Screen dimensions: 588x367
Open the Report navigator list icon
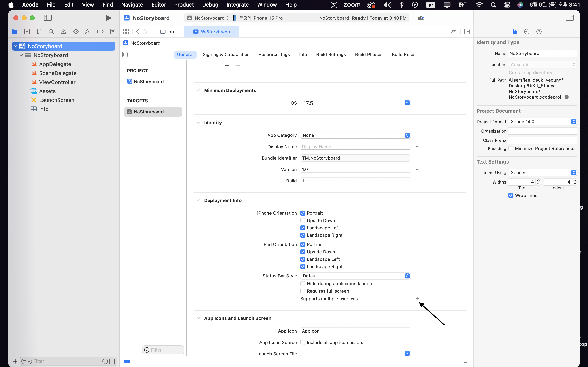click(112, 32)
